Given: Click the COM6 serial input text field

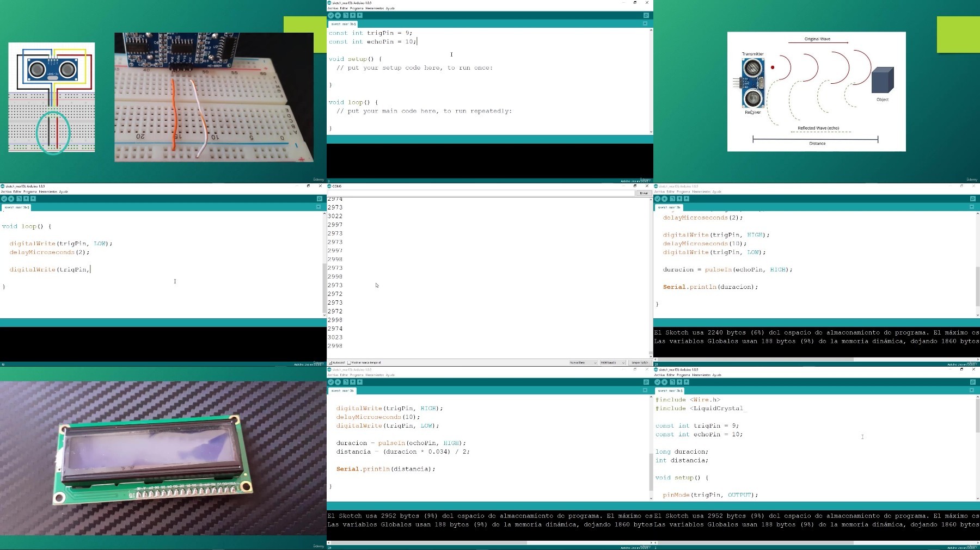Looking at the screenshot, I should tap(481, 193).
